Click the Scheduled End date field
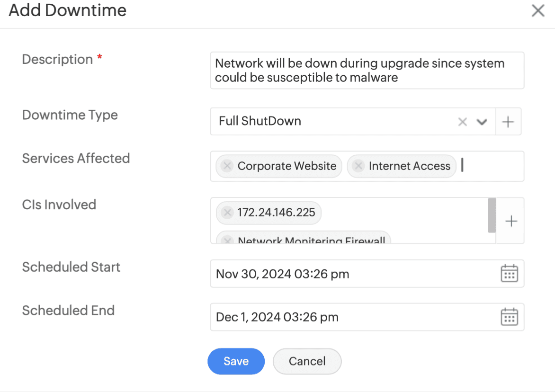Viewport: 555px width, 392px height. pyautogui.click(x=350, y=317)
